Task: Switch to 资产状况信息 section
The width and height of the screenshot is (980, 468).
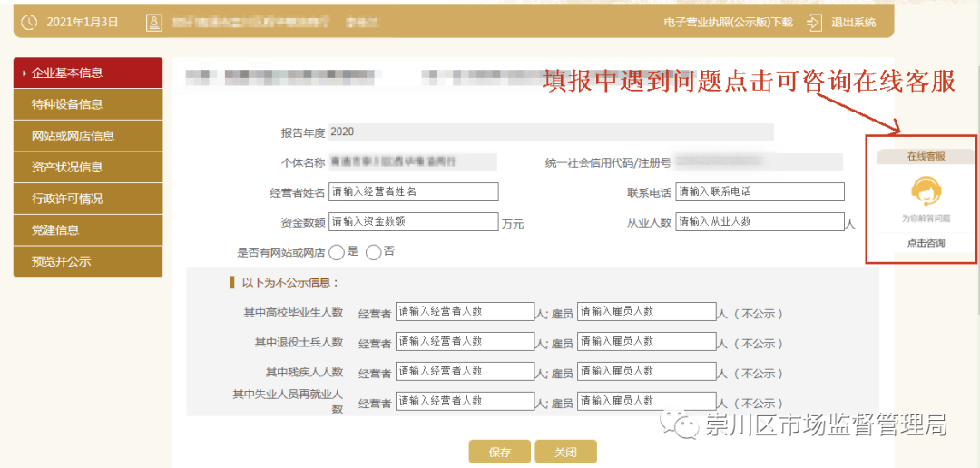Action: pyautogui.click(x=88, y=167)
